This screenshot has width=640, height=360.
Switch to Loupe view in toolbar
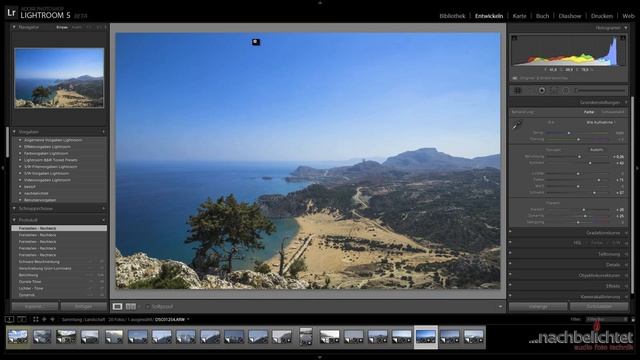[x=117, y=307]
